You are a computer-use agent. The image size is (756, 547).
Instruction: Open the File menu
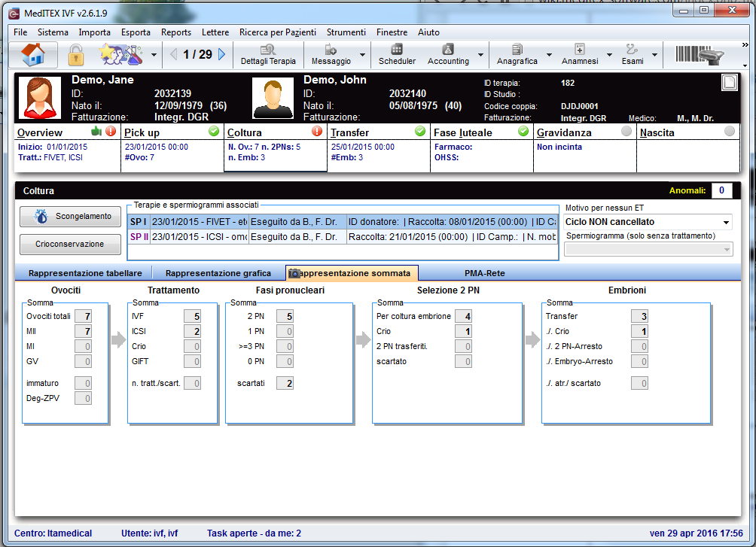[x=20, y=32]
